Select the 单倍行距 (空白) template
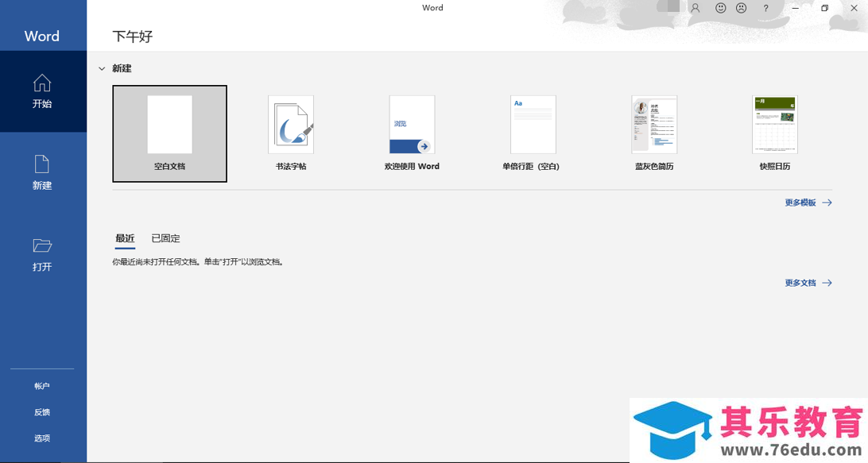The height and width of the screenshot is (463, 868). click(533, 133)
